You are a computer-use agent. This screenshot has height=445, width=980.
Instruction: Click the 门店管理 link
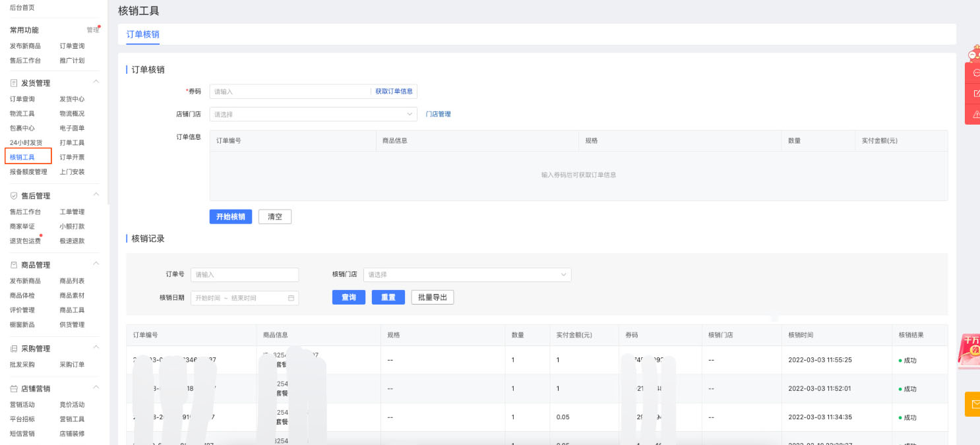tap(438, 114)
